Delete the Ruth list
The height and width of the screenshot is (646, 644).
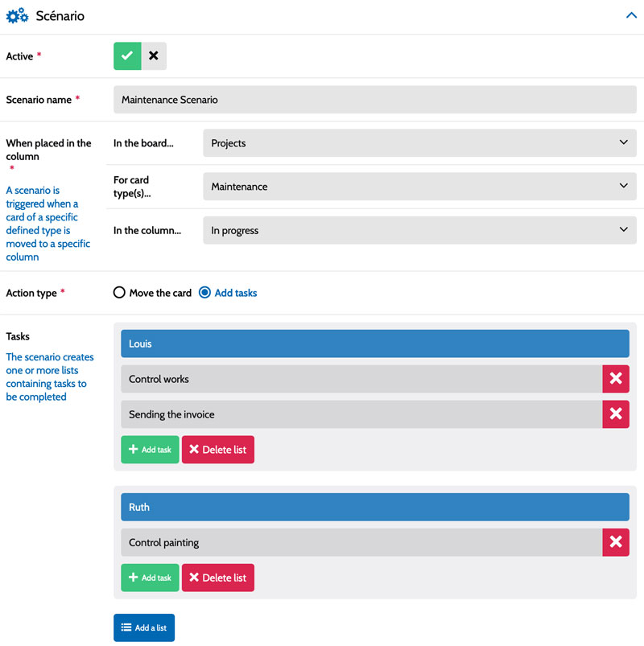click(x=217, y=578)
